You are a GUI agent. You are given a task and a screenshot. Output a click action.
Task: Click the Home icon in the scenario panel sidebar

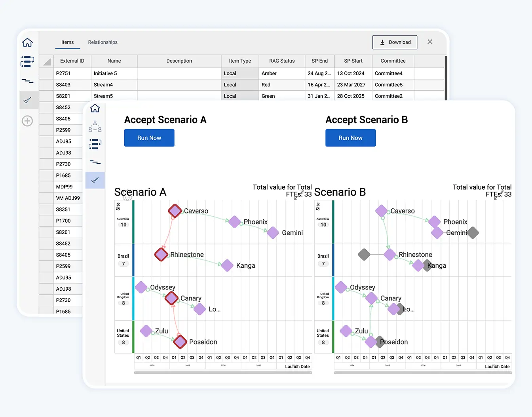[x=95, y=107]
